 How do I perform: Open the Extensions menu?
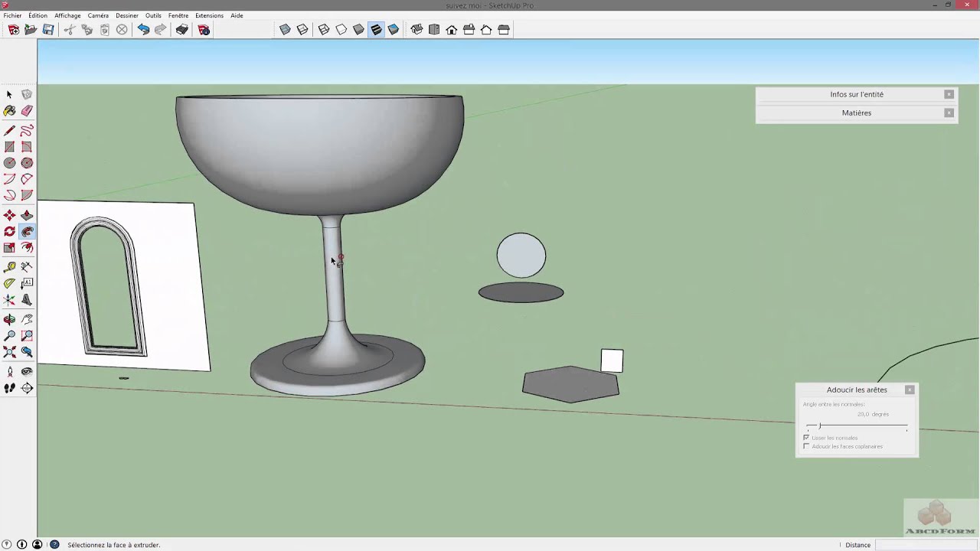tap(209, 15)
